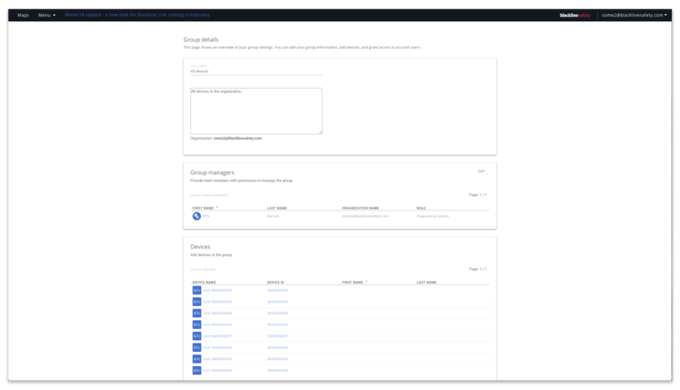
Task: Sort devices by First Name column arrow
Action: pyautogui.click(x=366, y=282)
